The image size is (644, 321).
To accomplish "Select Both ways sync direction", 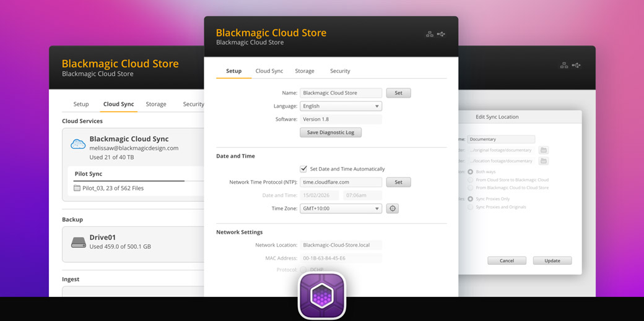I will (470, 171).
